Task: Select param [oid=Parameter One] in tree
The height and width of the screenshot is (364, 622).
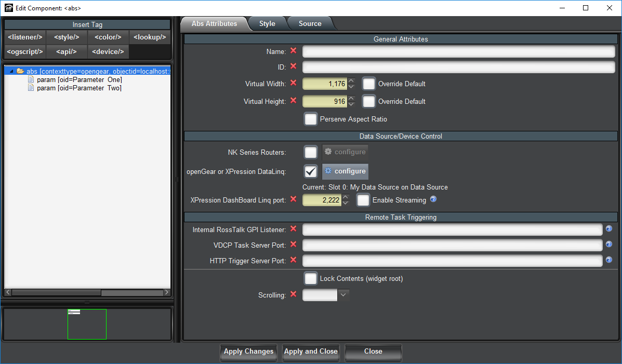Action: point(80,79)
